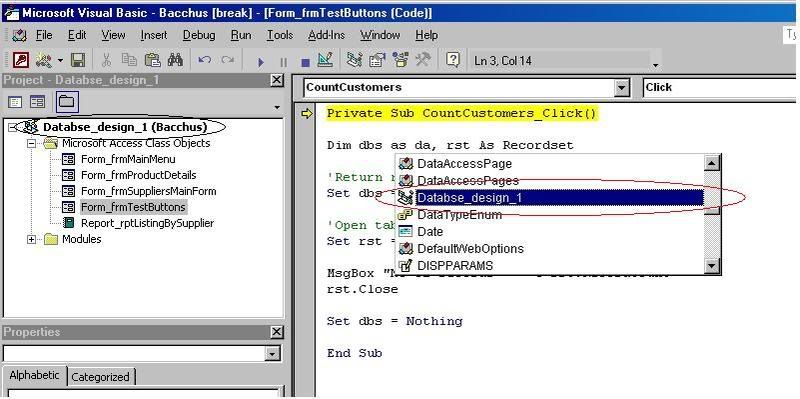Open the Tools menu
The height and width of the screenshot is (399, 800).
point(280,35)
